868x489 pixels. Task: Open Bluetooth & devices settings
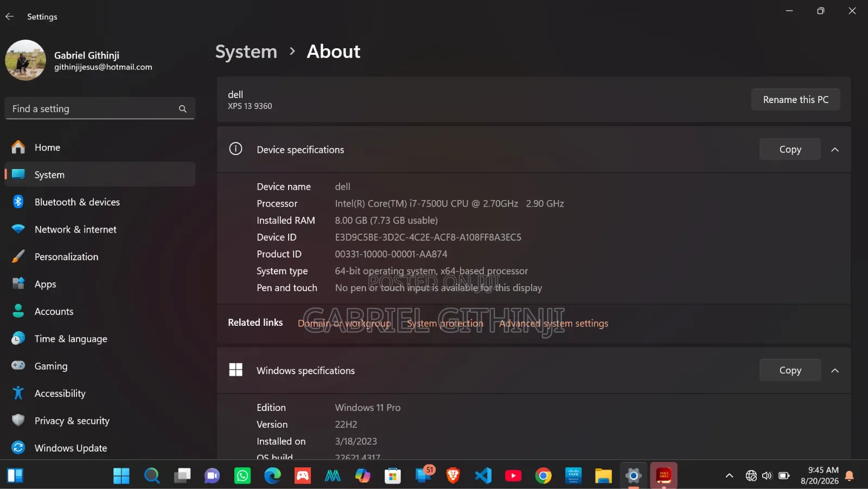(x=100, y=202)
